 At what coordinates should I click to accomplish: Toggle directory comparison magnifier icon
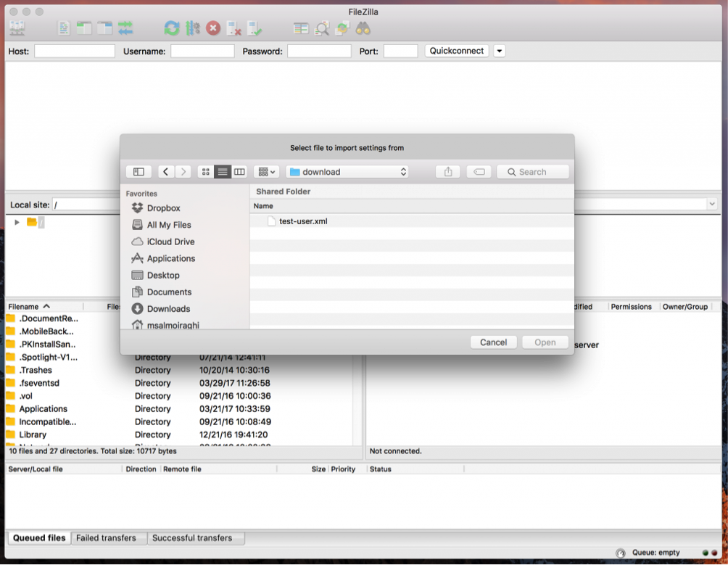(322, 29)
